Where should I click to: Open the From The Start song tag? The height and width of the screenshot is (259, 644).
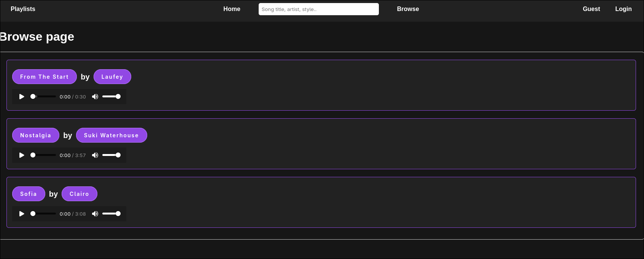45,77
